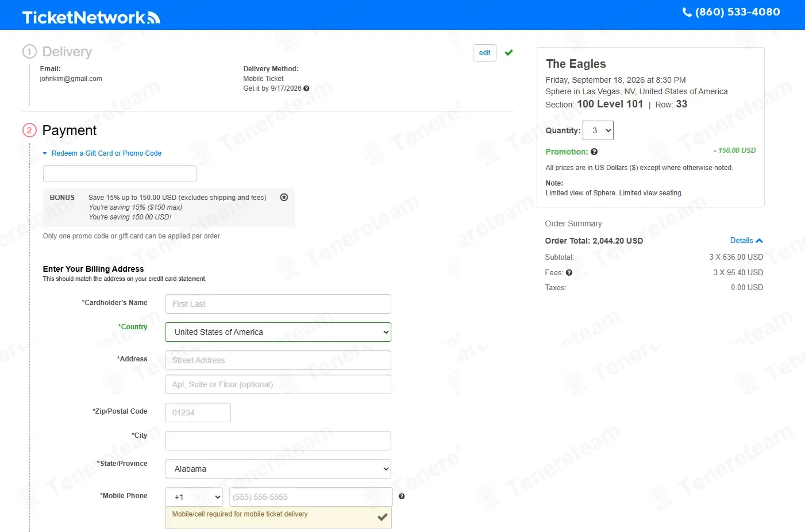Open the +1 phone country code dropdown
This screenshot has height=532, width=805.
(194, 497)
